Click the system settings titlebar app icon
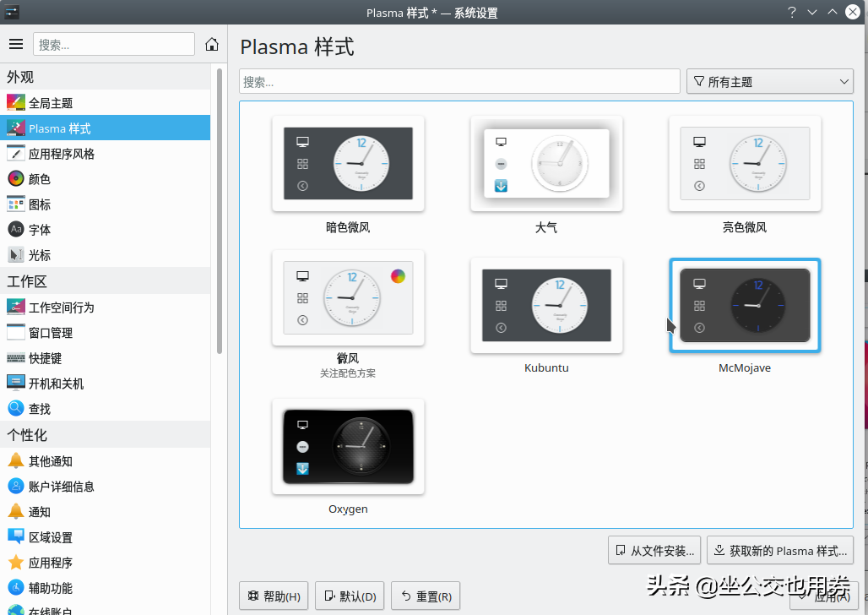Image resolution: width=868 pixels, height=615 pixels. tap(12, 12)
